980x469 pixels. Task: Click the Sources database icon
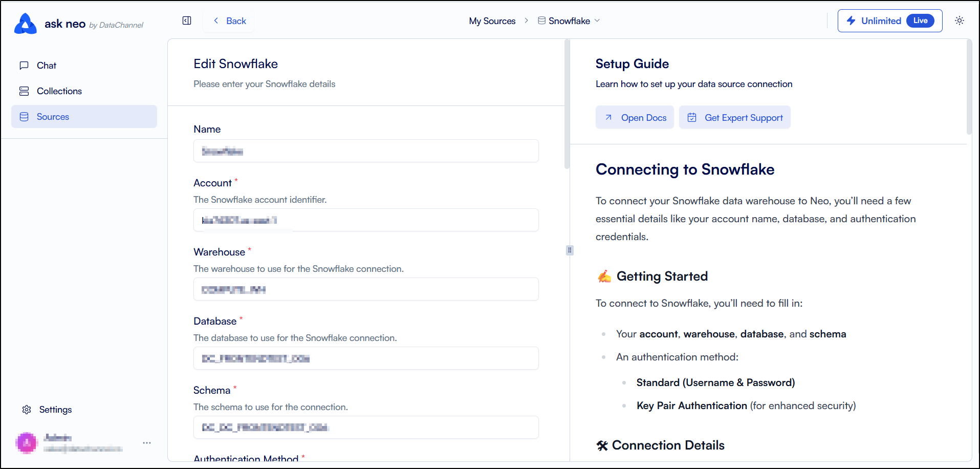coord(24,117)
